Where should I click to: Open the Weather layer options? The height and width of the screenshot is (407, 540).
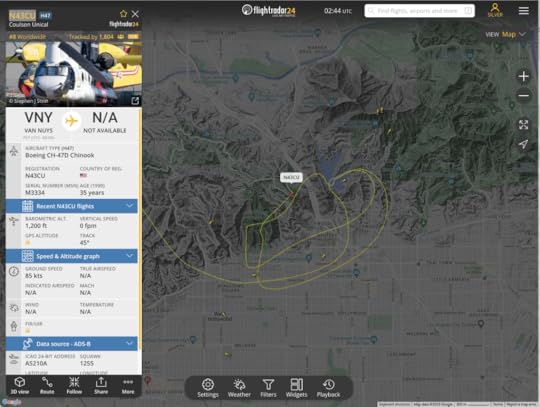pos(239,388)
